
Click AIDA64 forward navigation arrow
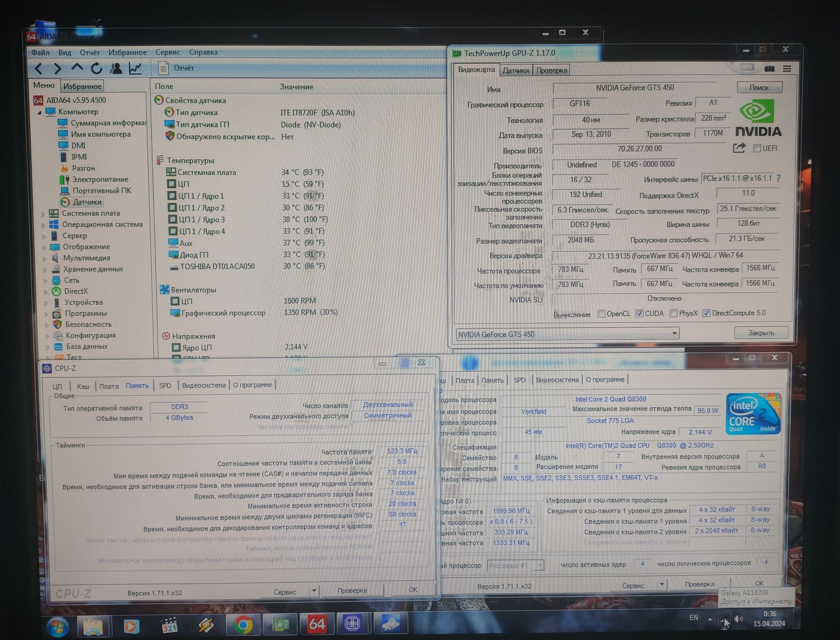pos(57,68)
